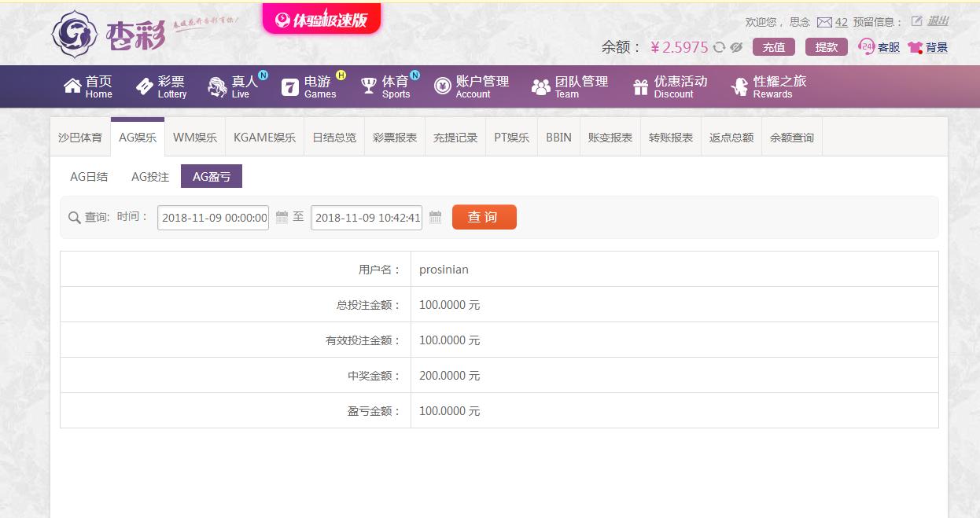Open 账户管理 Account menu

pyautogui.click(x=472, y=86)
